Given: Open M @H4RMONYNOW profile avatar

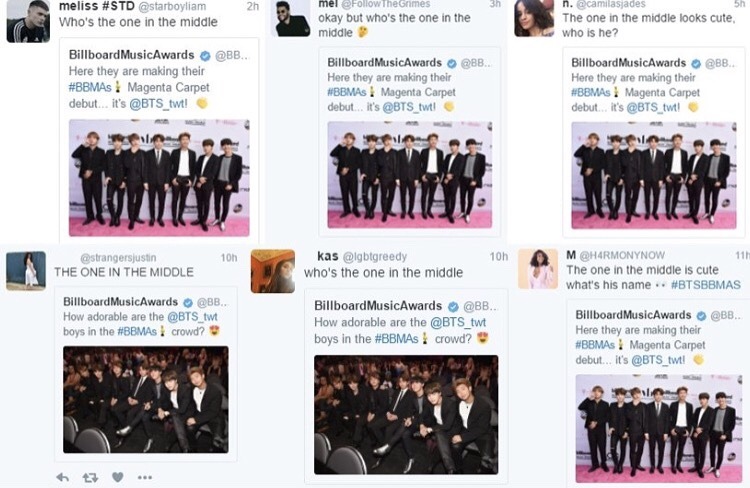Looking at the screenshot, I should click(x=538, y=268).
